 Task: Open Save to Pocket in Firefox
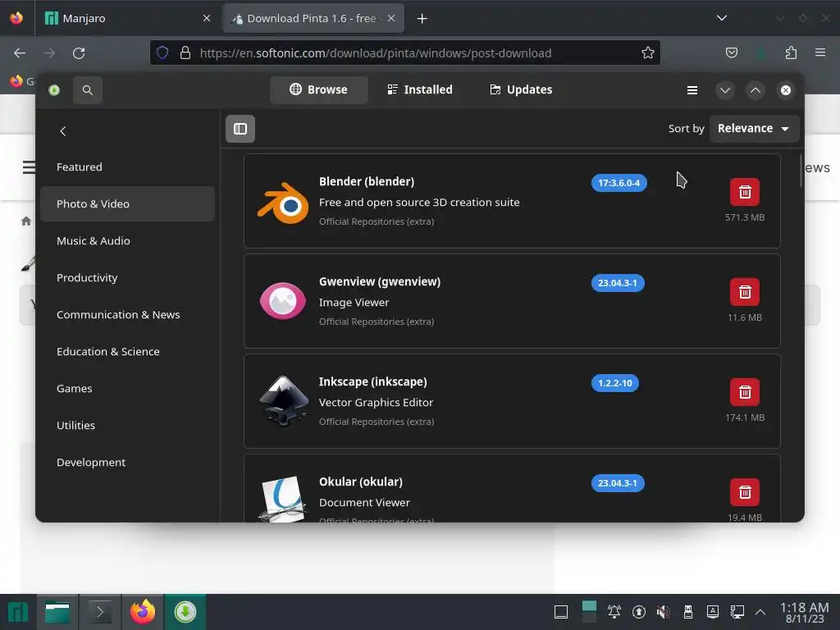[x=731, y=52]
